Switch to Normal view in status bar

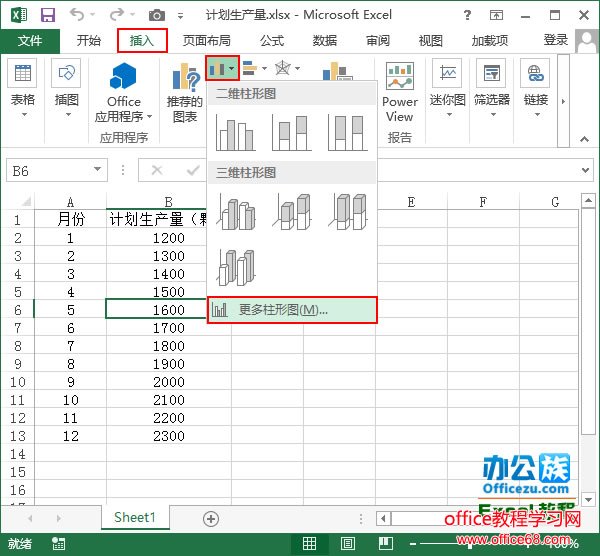tap(309, 543)
